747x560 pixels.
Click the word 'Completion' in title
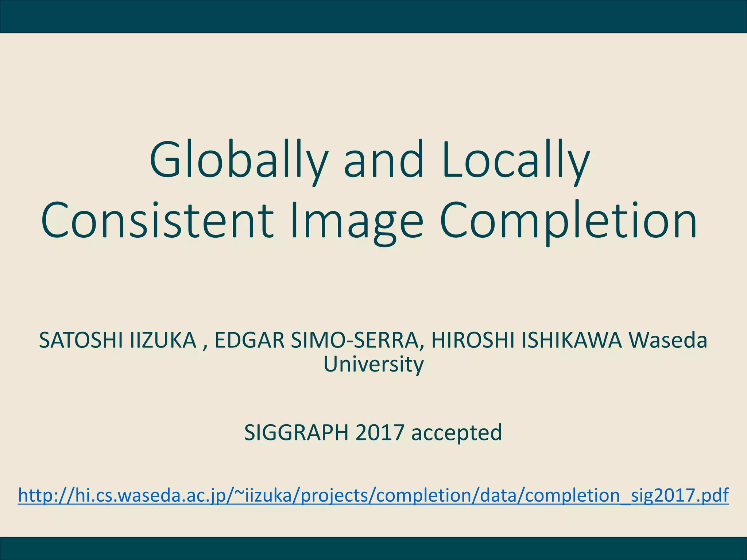point(568,221)
